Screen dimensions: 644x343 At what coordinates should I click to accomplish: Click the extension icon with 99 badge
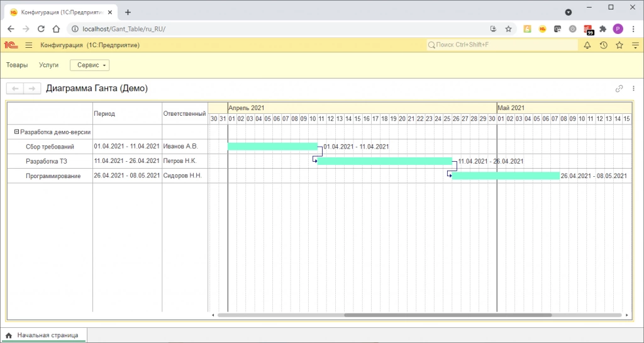point(588,30)
